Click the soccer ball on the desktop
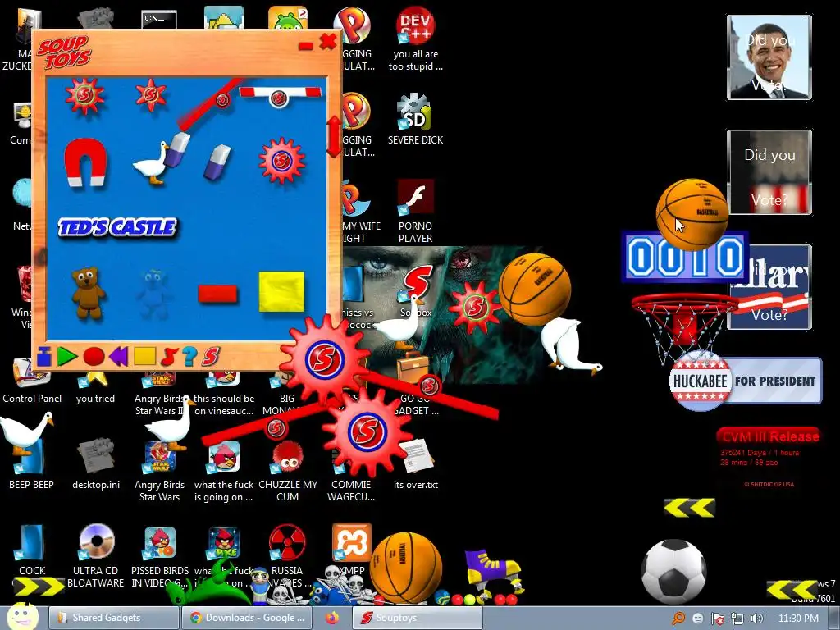This screenshot has width=840, height=630. pyautogui.click(x=674, y=572)
